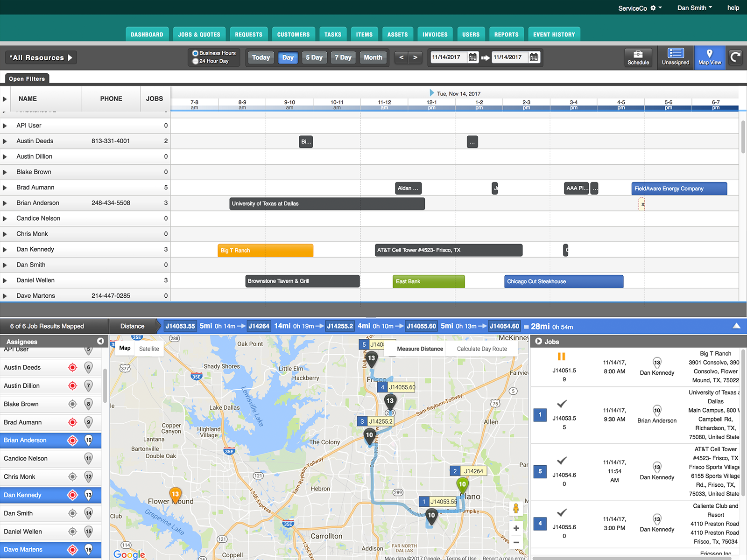Click the Today button
The image size is (747, 560).
click(261, 57)
